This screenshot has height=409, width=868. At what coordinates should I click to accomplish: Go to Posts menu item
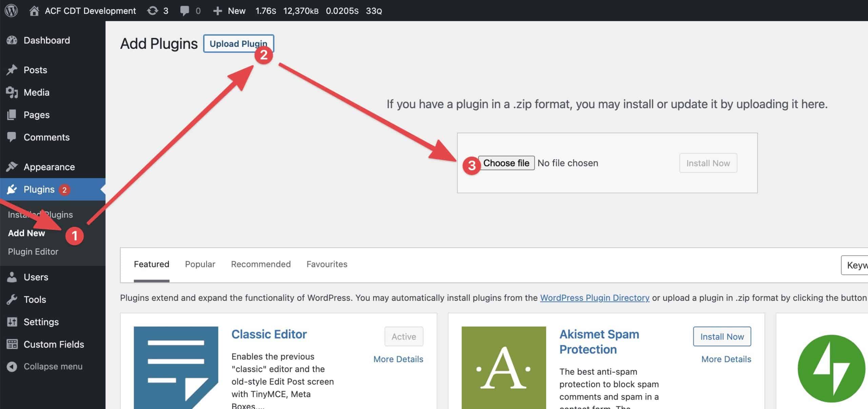point(35,70)
